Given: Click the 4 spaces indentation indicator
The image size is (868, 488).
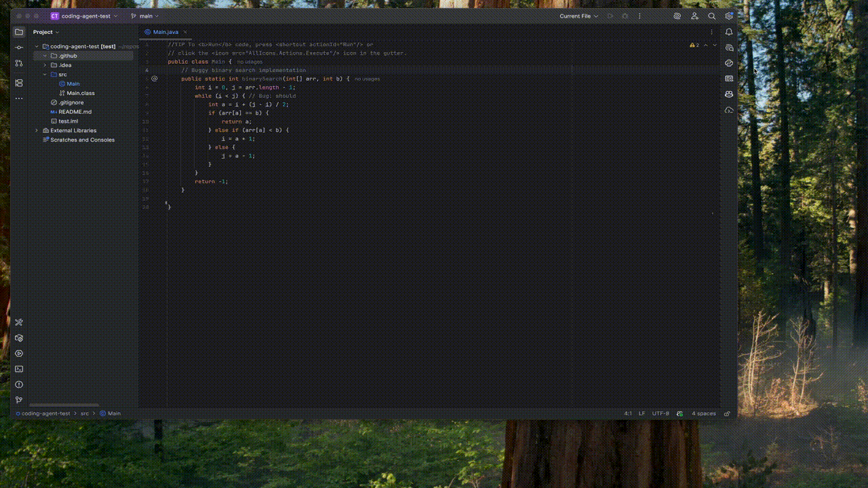Looking at the screenshot, I should click(x=702, y=413).
